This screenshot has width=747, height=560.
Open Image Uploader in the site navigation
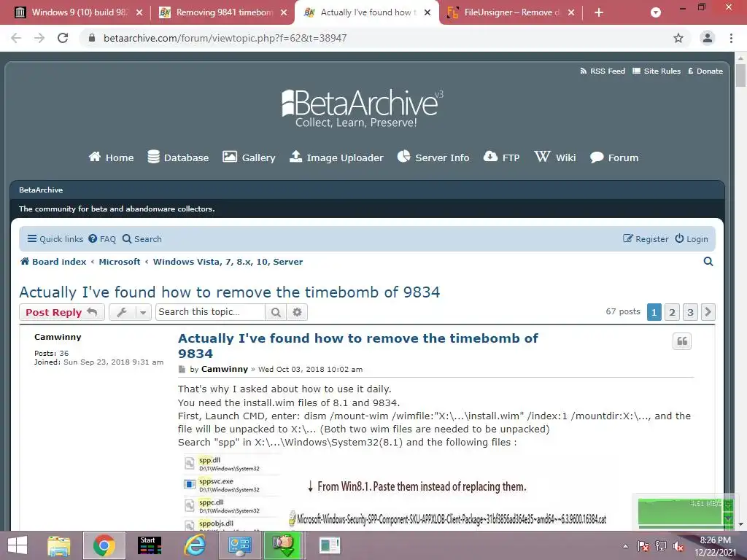click(x=336, y=157)
